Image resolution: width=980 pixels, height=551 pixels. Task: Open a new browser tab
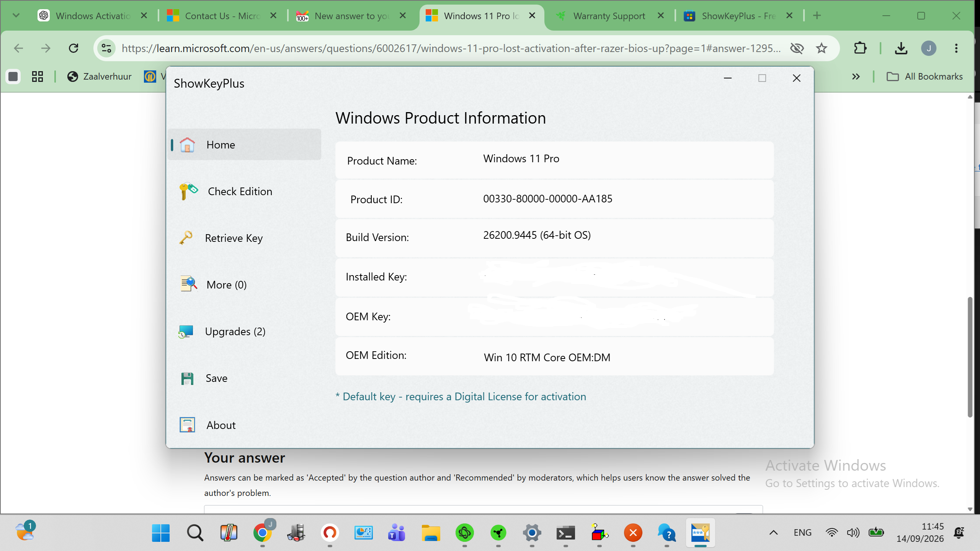pyautogui.click(x=817, y=16)
